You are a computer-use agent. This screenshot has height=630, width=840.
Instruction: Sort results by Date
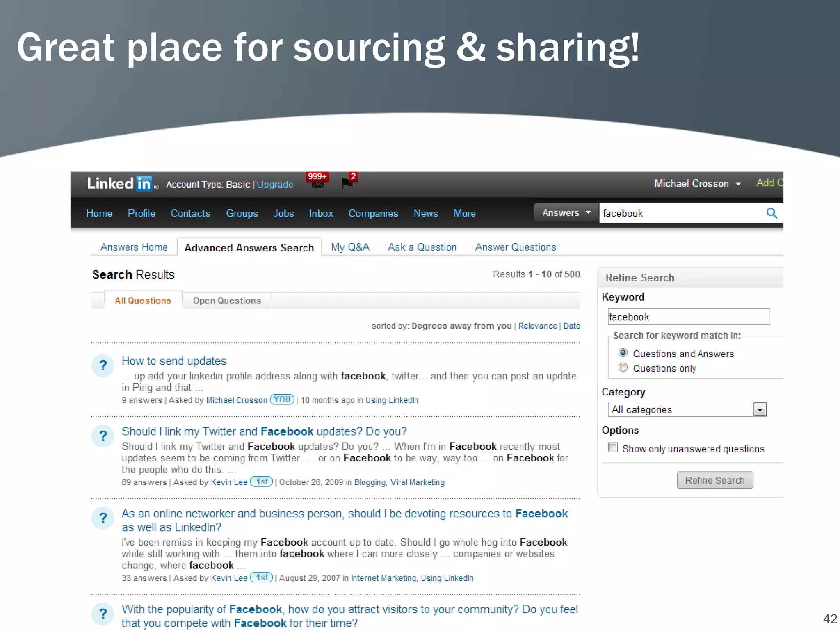point(572,326)
